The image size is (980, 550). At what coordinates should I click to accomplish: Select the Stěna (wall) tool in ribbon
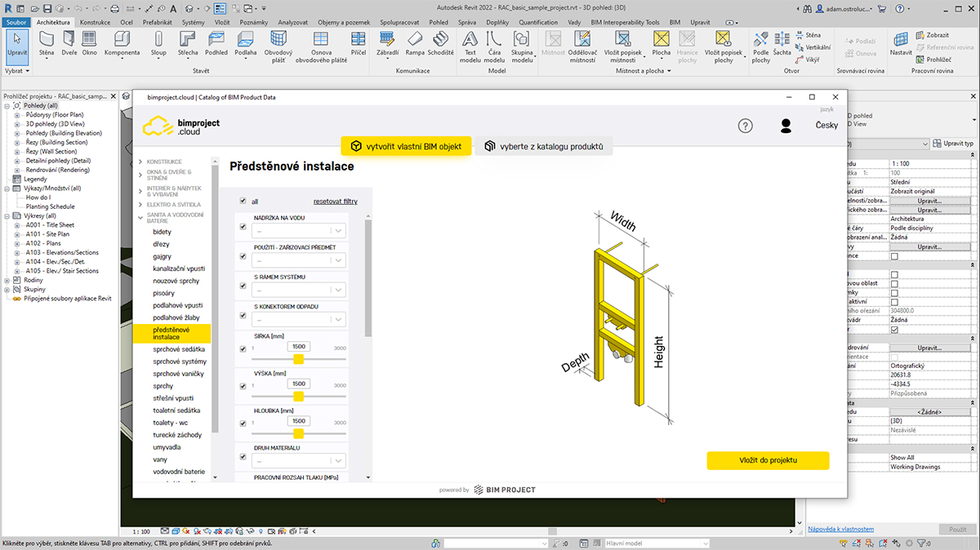pyautogui.click(x=47, y=44)
